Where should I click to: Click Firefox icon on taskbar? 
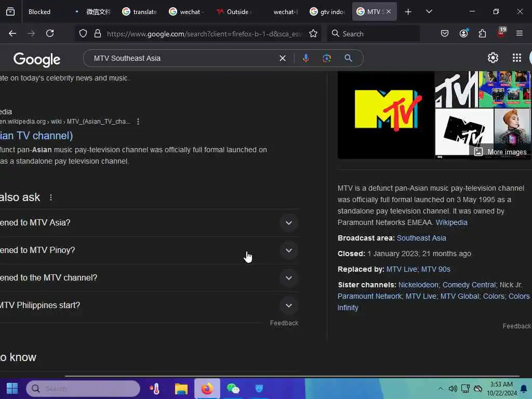click(207, 389)
